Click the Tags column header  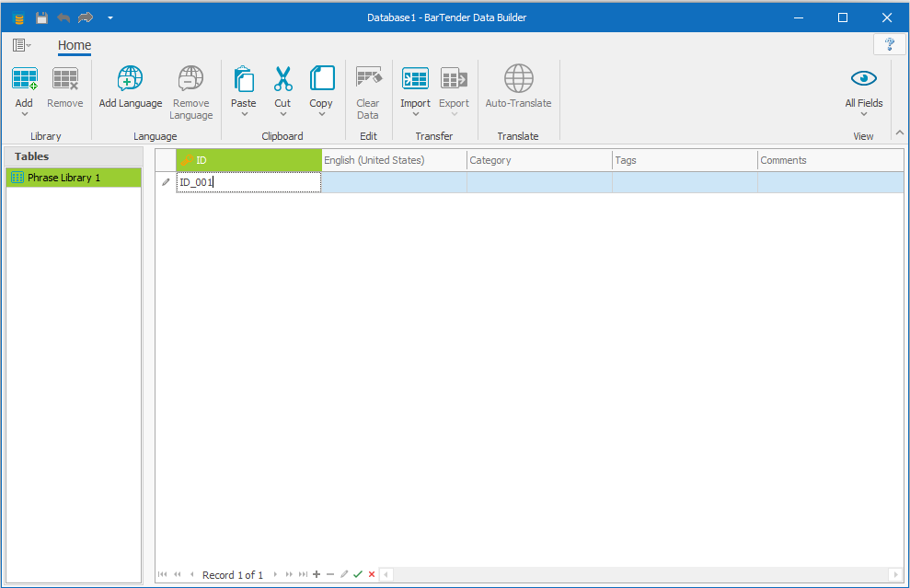[685, 160]
